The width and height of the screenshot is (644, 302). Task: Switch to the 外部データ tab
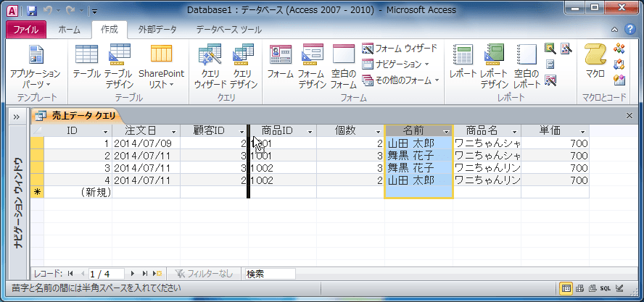tap(157, 30)
